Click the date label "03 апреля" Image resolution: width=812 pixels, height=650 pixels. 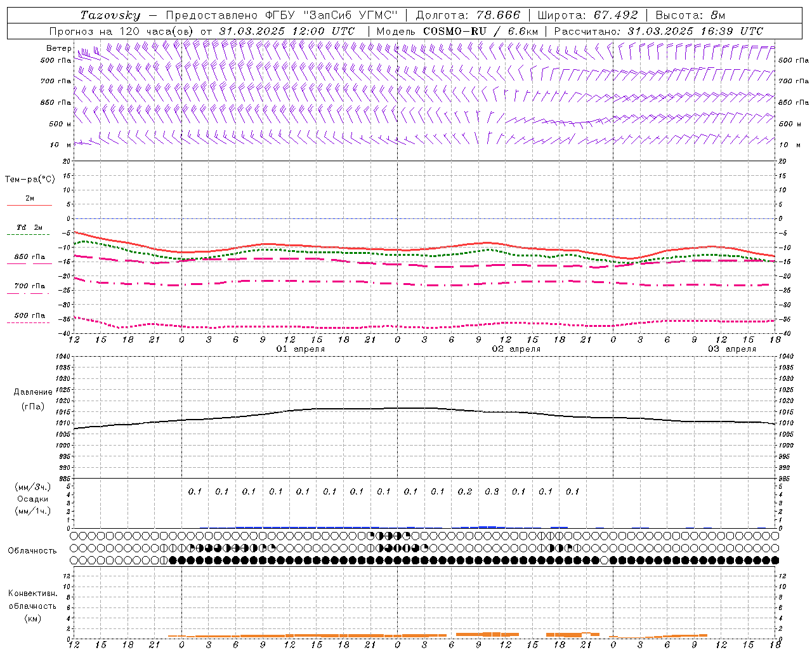[x=732, y=349]
